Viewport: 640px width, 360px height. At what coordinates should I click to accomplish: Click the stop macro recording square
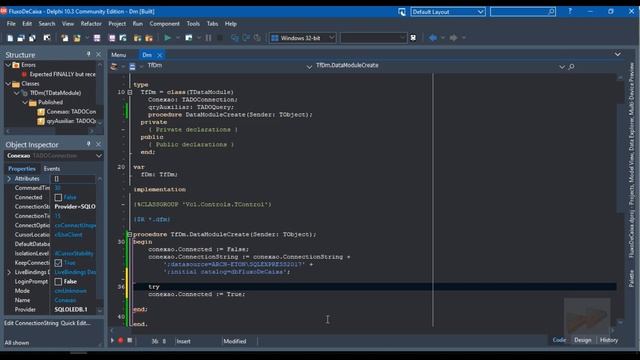pyautogui.click(x=129, y=340)
